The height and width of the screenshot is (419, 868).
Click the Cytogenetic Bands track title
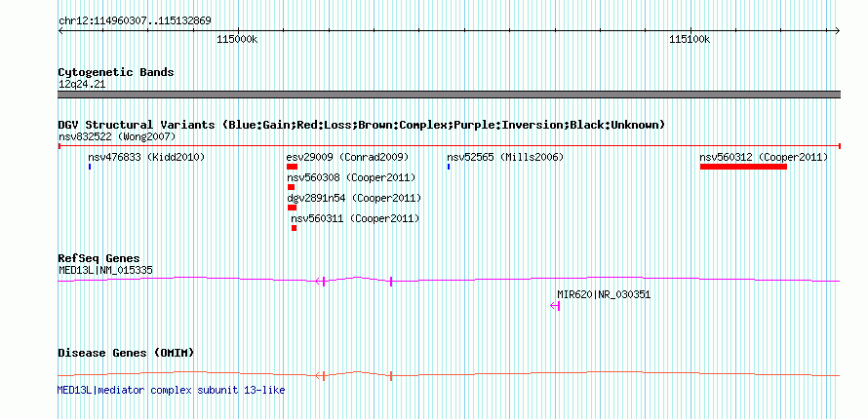point(116,72)
